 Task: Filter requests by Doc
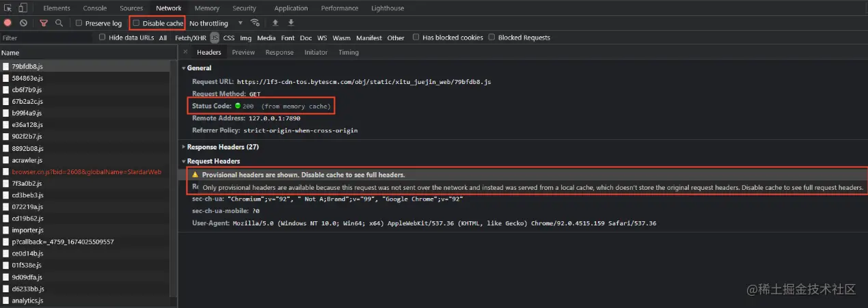pos(306,38)
